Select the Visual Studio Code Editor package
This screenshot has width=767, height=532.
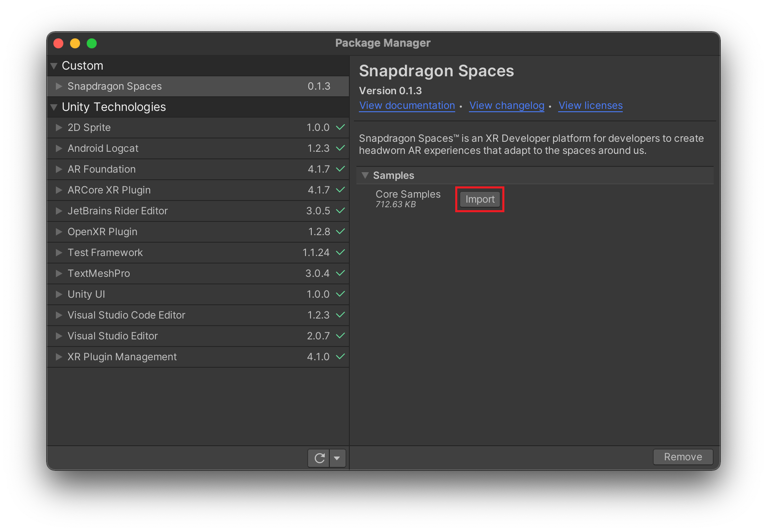click(198, 315)
